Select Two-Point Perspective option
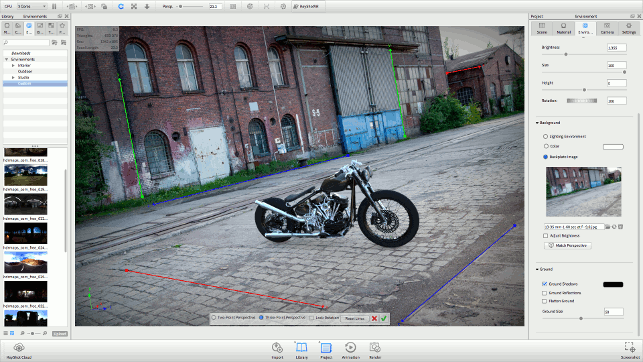The image size is (643, 362). 213,318
